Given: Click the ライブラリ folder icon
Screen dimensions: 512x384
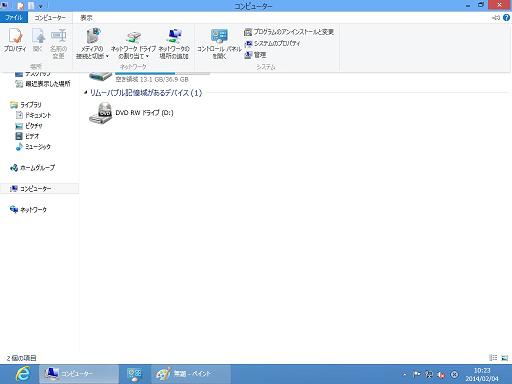Looking at the screenshot, I should [14, 105].
